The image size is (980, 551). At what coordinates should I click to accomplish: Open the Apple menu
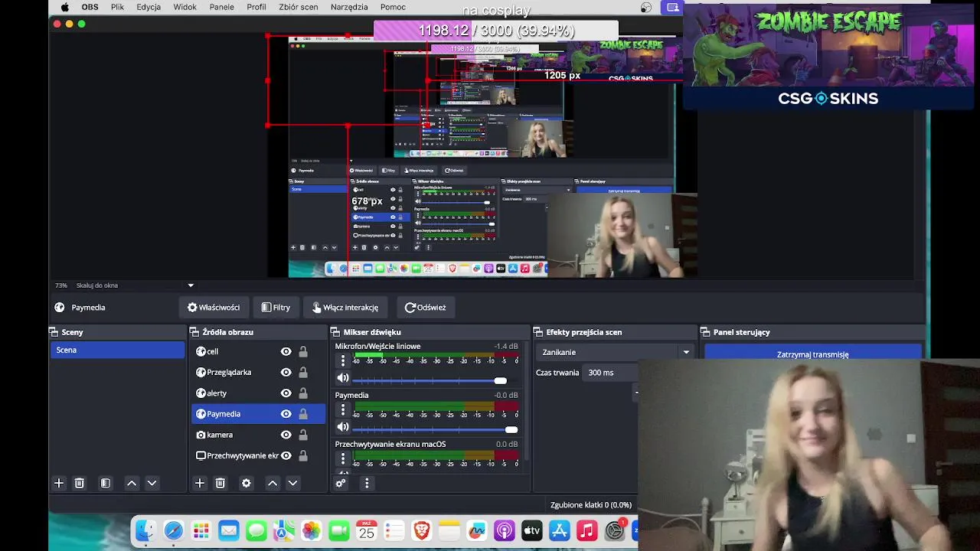click(64, 7)
